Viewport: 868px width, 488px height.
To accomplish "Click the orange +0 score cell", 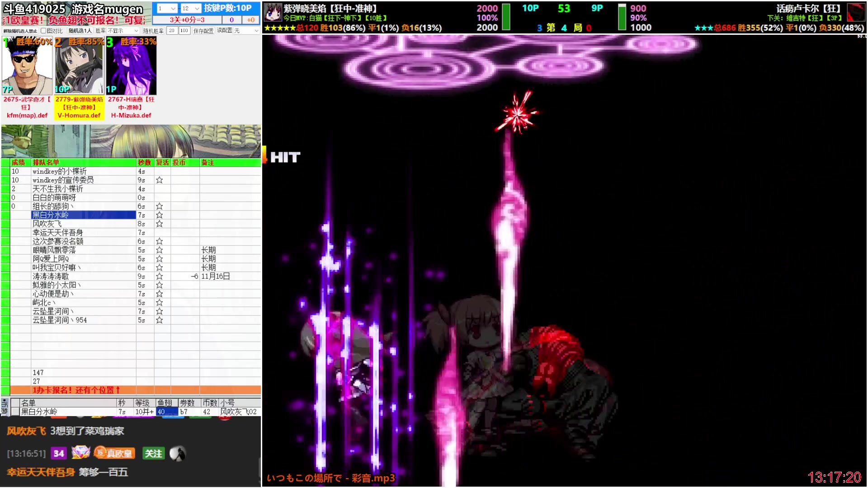I will click(x=251, y=20).
